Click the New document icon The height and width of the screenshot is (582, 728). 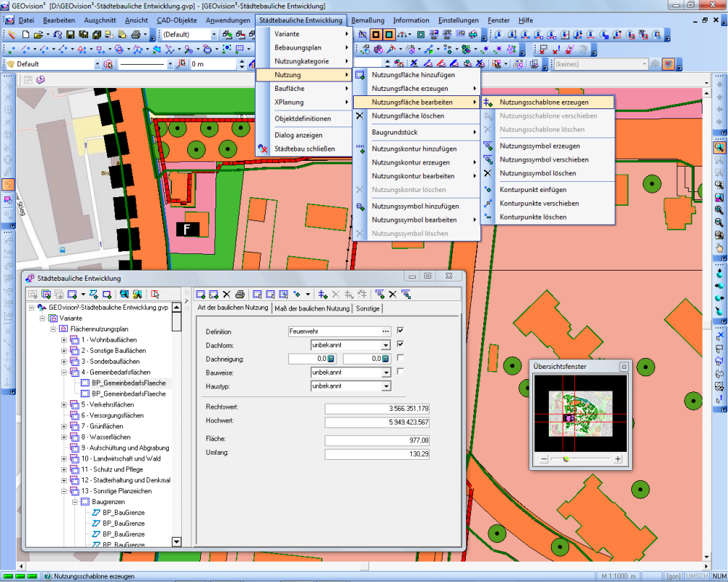pyautogui.click(x=25, y=34)
